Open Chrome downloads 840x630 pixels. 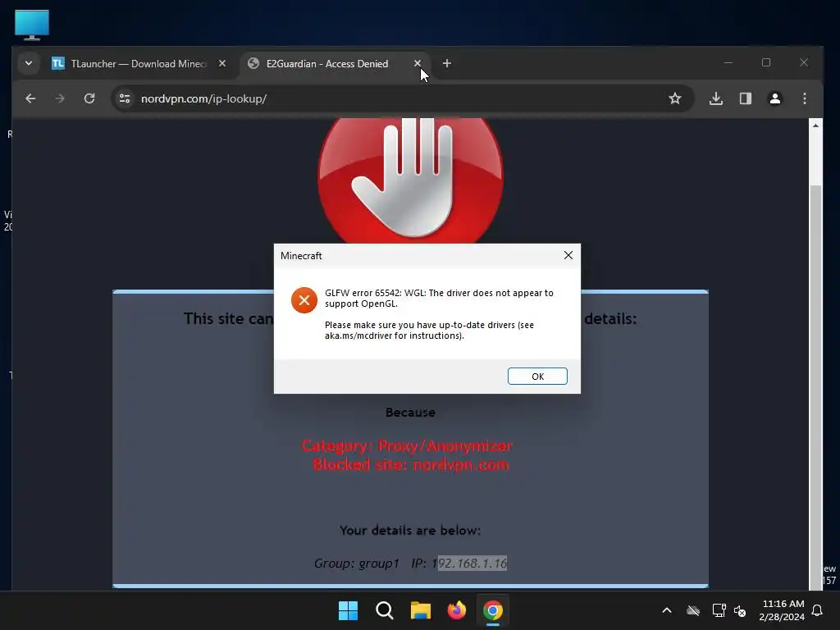pos(716,98)
